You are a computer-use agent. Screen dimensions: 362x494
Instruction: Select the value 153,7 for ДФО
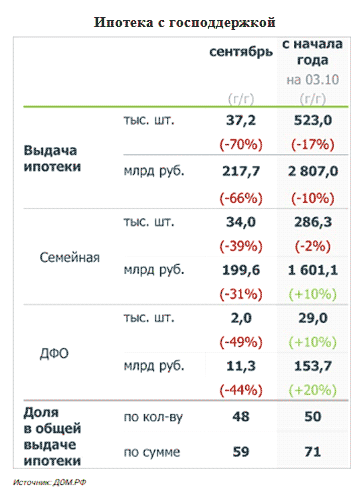(x=313, y=366)
